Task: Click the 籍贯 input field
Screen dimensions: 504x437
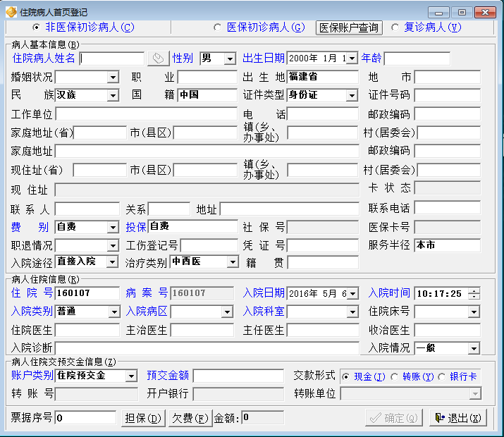Action: (323, 262)
